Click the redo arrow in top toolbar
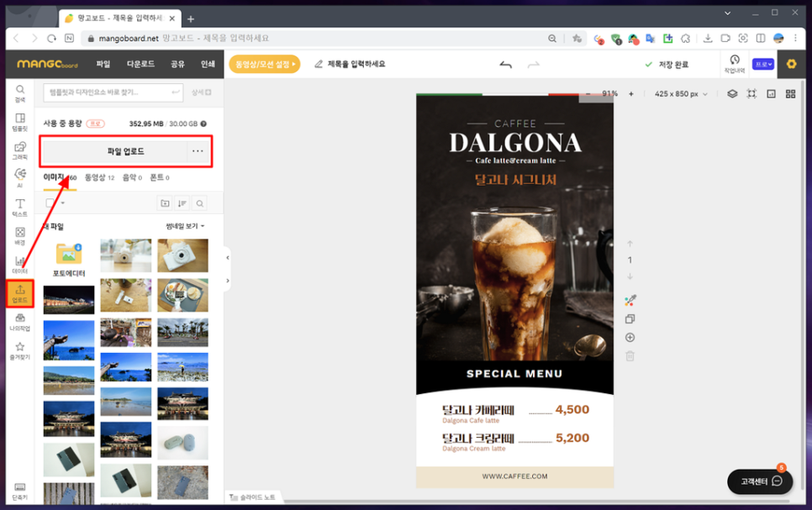 coord(534,64)
